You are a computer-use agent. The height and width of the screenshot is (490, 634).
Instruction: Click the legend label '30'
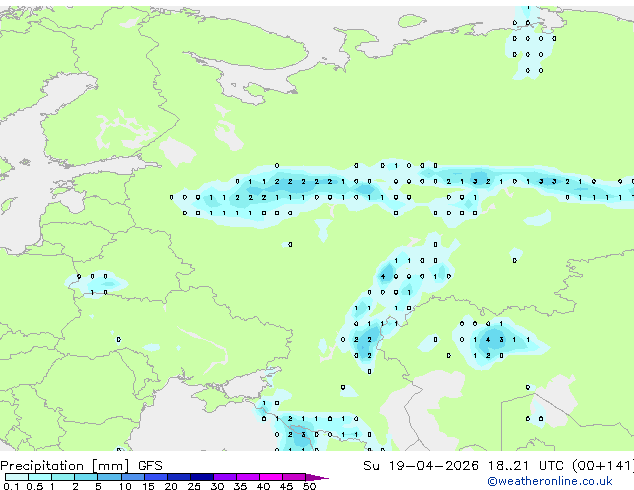coord(218,486)
